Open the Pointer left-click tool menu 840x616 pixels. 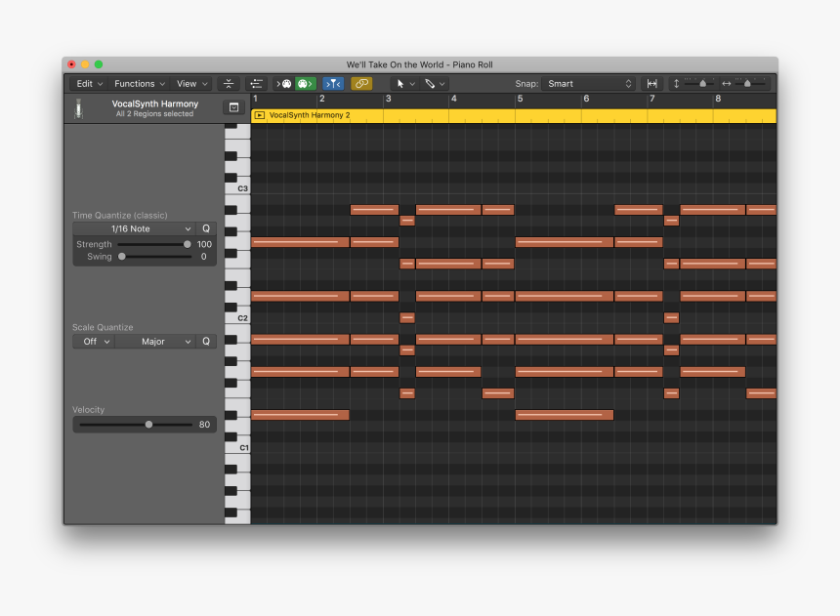405,84
